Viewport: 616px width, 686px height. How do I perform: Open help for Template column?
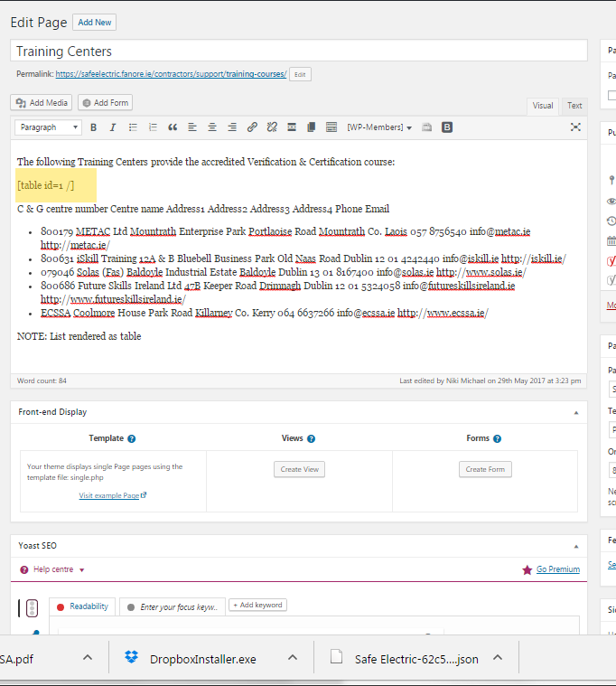pyautogui.click(x=132, y=439)
